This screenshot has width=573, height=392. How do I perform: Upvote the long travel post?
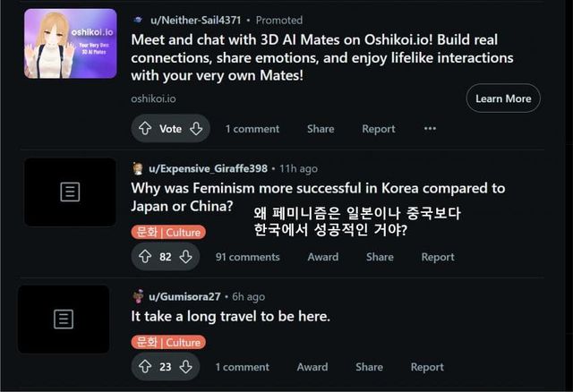145,366
